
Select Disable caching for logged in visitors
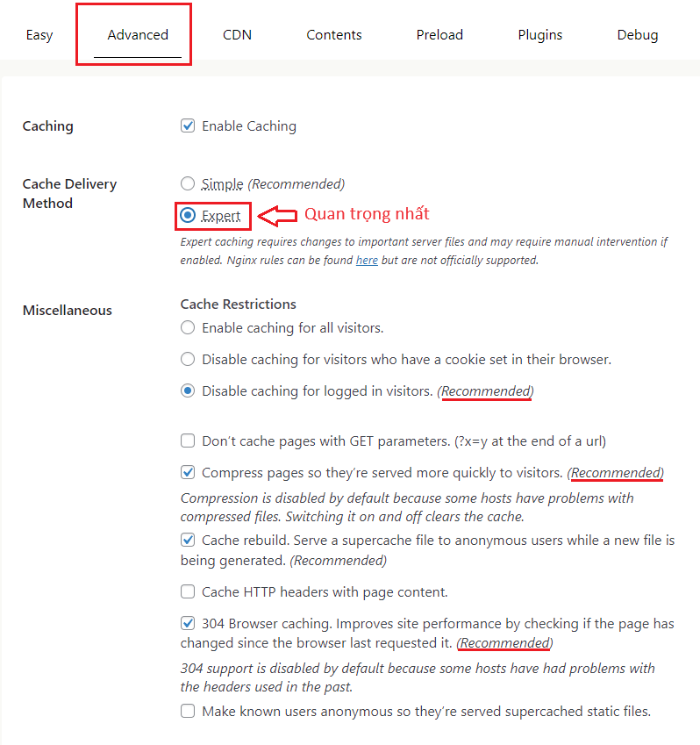click(188, 391)
